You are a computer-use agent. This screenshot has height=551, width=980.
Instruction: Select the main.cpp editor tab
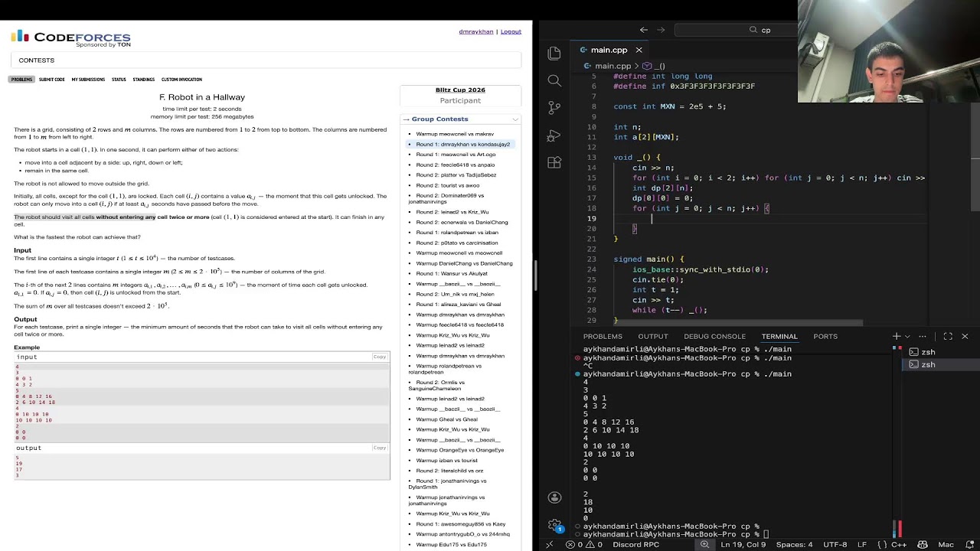click(609, 50)
